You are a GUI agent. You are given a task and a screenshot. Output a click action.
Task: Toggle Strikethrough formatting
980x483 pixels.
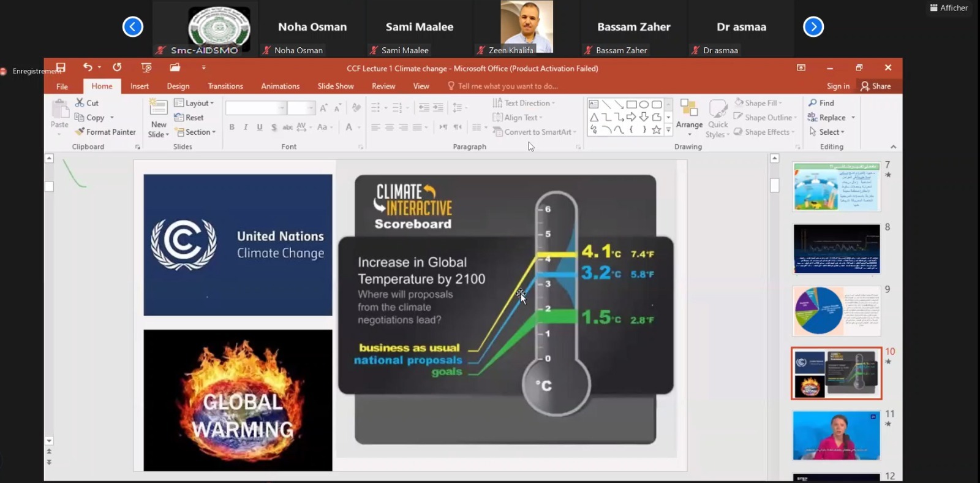[x=287, y=127]
